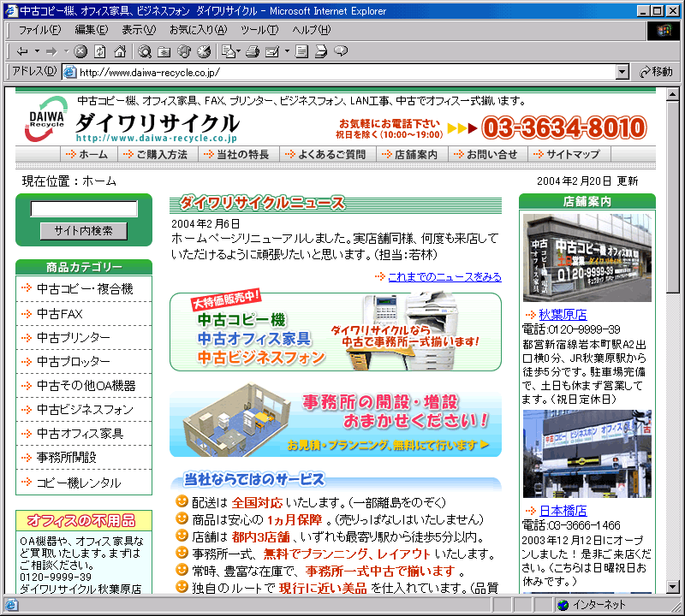Open the Forward button history dropdown

click(x=66, y=51)
